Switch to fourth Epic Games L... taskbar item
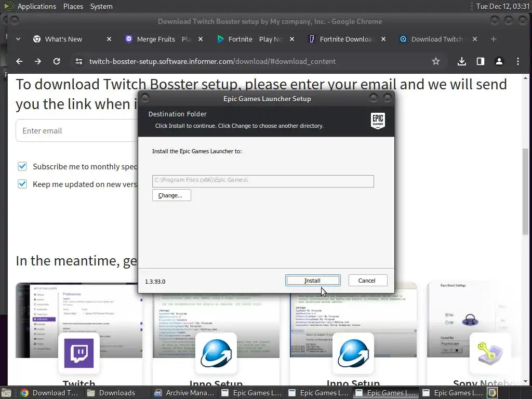Image resolution: width=532 pixels, height=399 pixels. tap(453, 393)
